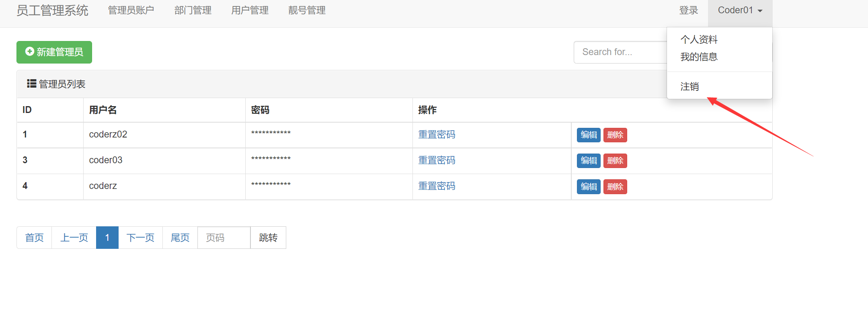Select 注销 to log out
The height and width of the screenshot is (322, 868).
click(x=689, y=86)
